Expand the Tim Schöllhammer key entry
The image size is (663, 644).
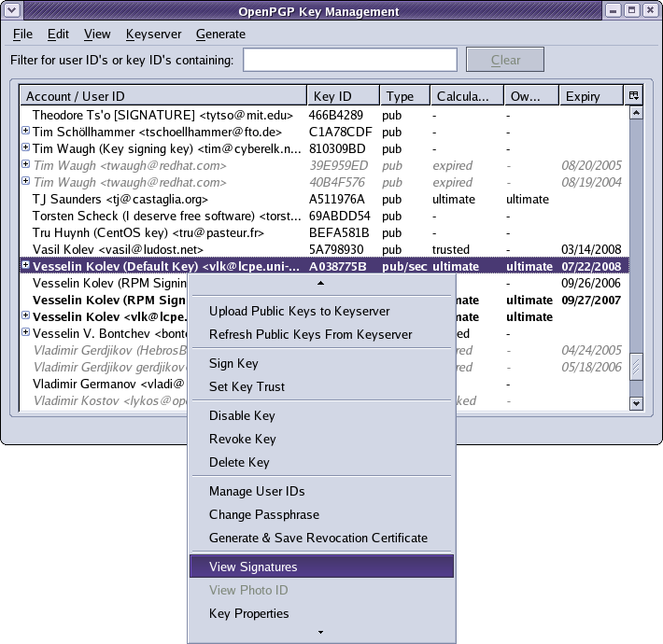pos(26,131)
